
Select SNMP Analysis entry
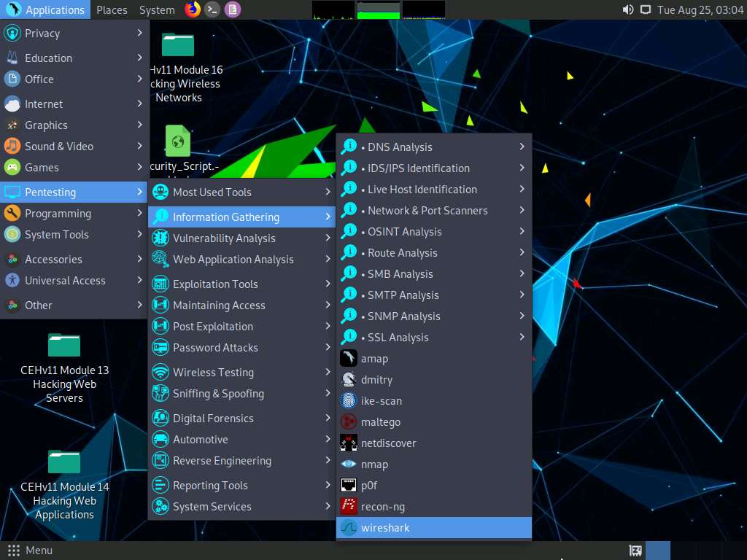coord(434,316)
